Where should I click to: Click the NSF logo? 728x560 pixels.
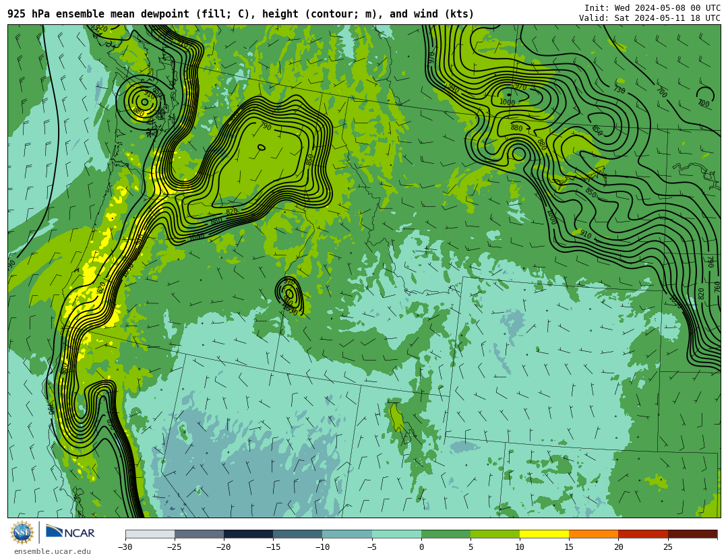22,532
